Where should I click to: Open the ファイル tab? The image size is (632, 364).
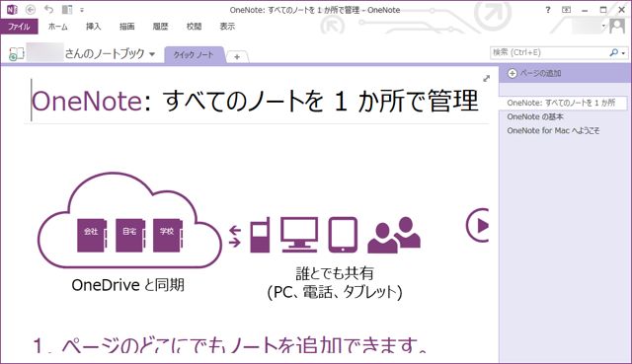point(19,27)
